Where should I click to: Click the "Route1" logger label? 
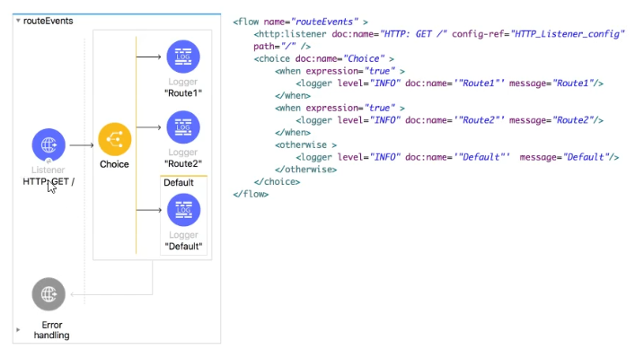pyautogui.click(x=183, y=93)
